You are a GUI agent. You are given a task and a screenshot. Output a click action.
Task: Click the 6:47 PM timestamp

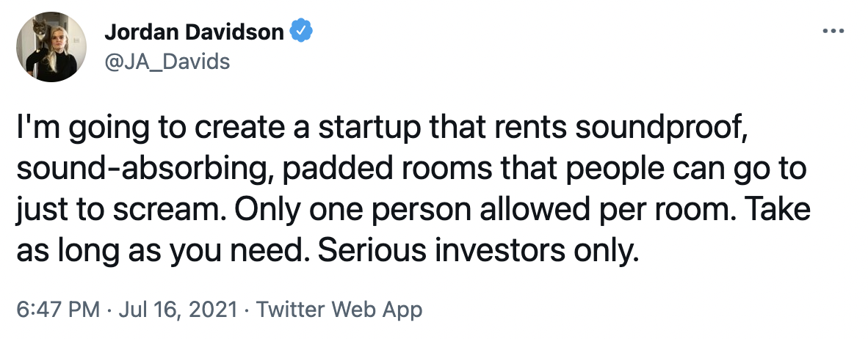click(48, 309)
